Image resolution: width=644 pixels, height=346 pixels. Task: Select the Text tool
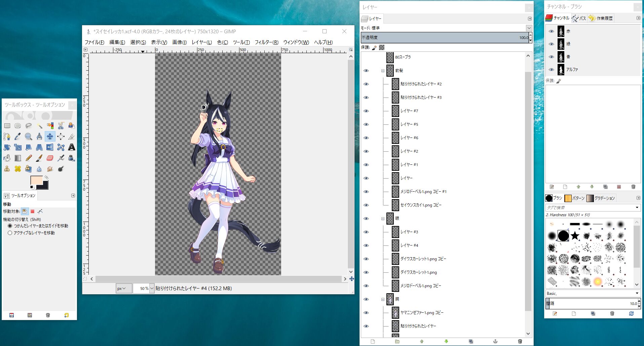coord(72,147)
